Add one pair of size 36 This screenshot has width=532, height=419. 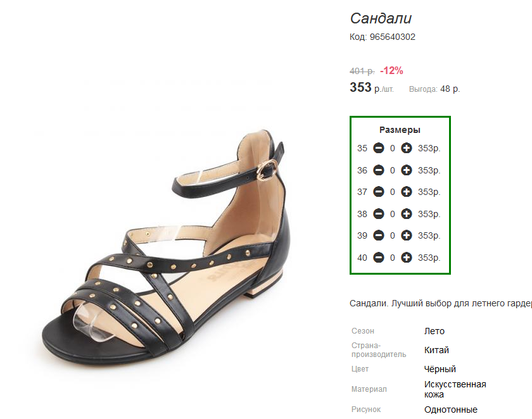(x=406, y=170)
